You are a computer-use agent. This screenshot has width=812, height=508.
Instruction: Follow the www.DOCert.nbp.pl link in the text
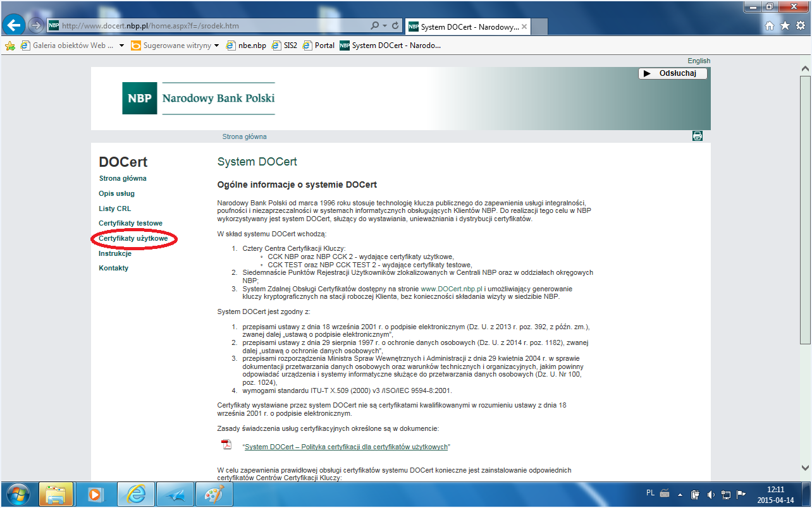point(452,289)
